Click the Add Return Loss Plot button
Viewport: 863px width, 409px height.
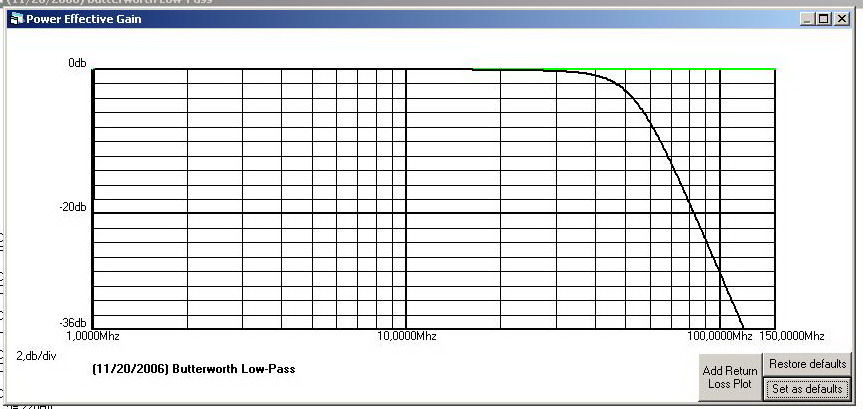729,377
